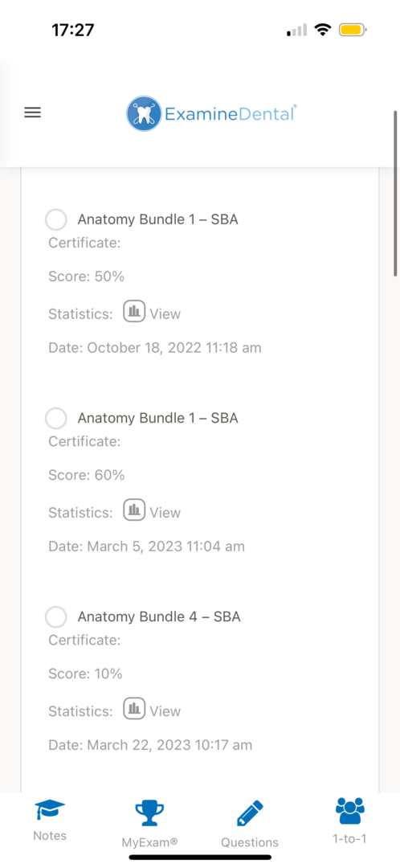Open the hamburger menu
Image resolution: width=400 pixels, height=868 pixels.
[33, 113]
